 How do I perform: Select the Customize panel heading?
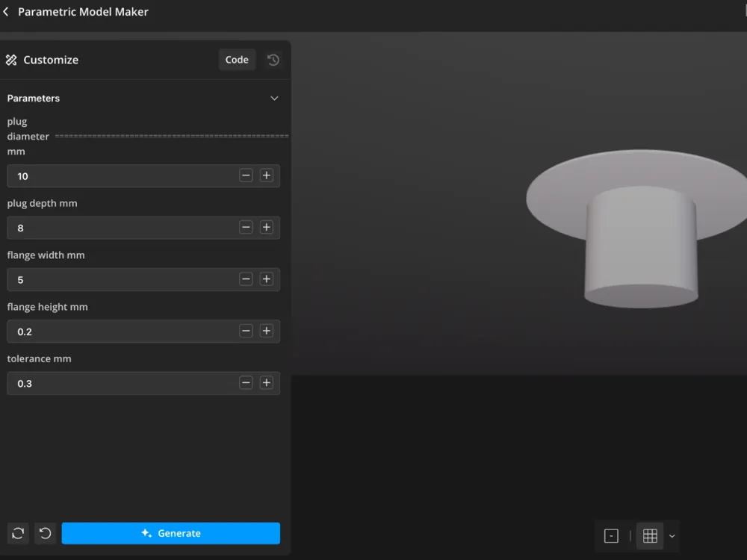pyautogui.click(x=51, y=60)
